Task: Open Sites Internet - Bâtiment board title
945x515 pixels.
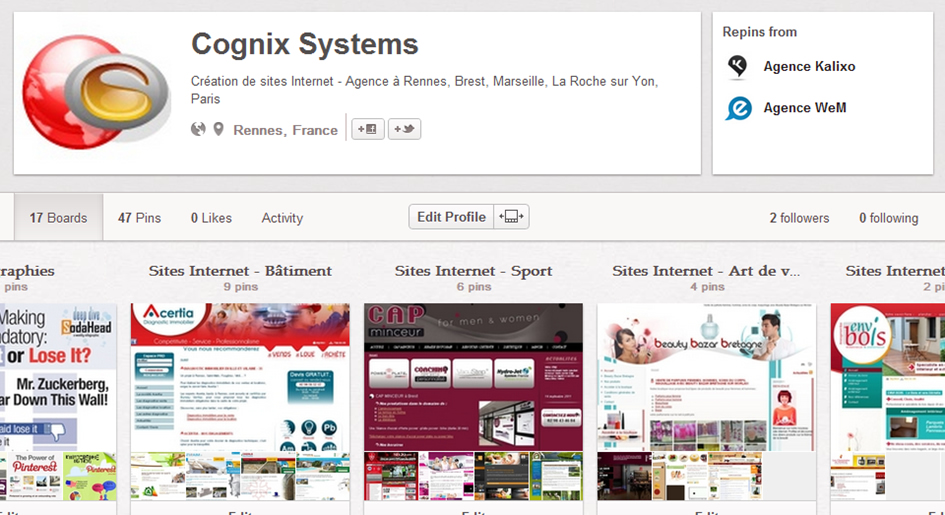Action: pyautogui.click(x=240, y=271)
